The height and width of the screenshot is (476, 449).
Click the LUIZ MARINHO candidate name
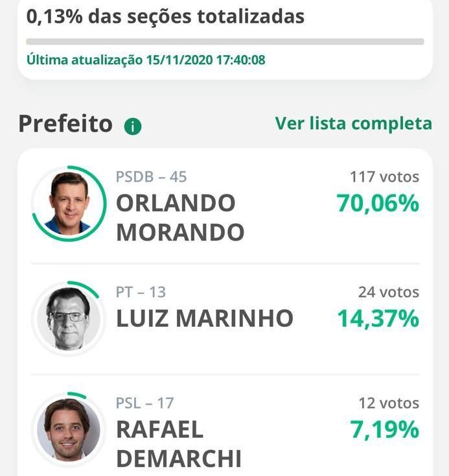pyautogui.click(x=205, y=318)
